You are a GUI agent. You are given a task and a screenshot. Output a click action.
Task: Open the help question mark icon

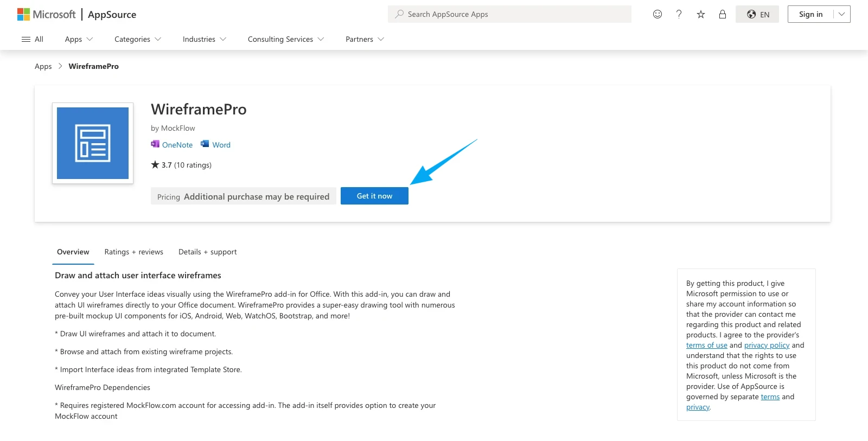[x=679, y=14]
